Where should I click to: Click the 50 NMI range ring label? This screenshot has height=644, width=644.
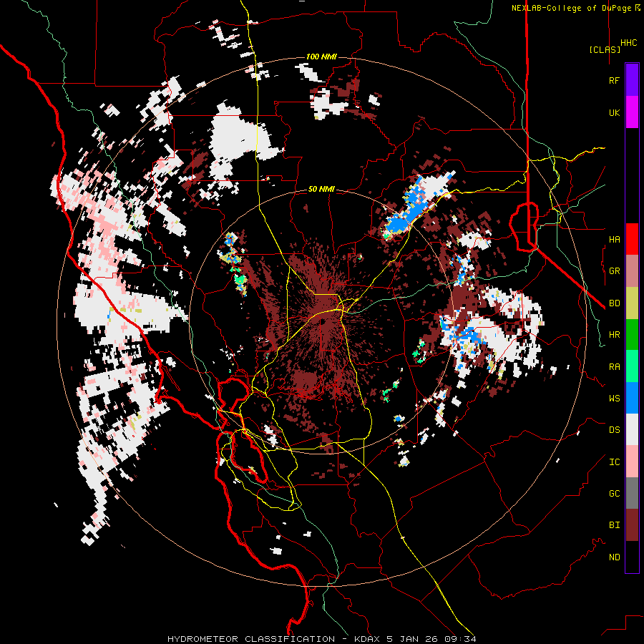321,190
